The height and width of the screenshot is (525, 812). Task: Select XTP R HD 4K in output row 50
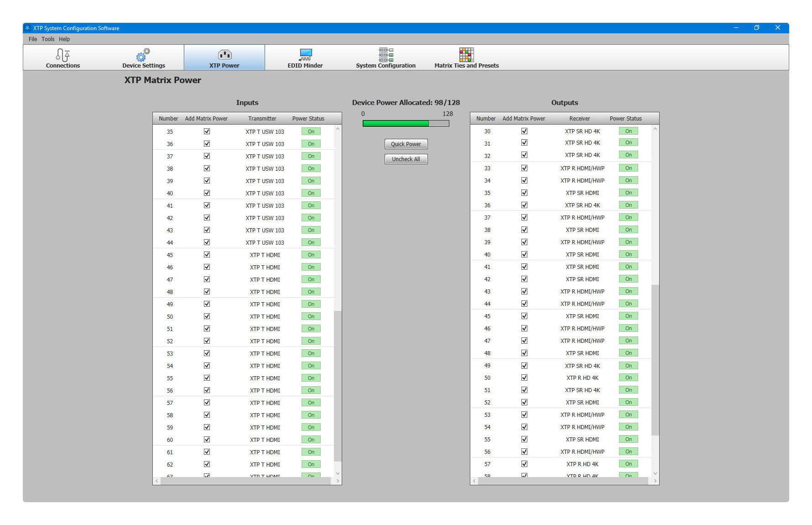583,378
